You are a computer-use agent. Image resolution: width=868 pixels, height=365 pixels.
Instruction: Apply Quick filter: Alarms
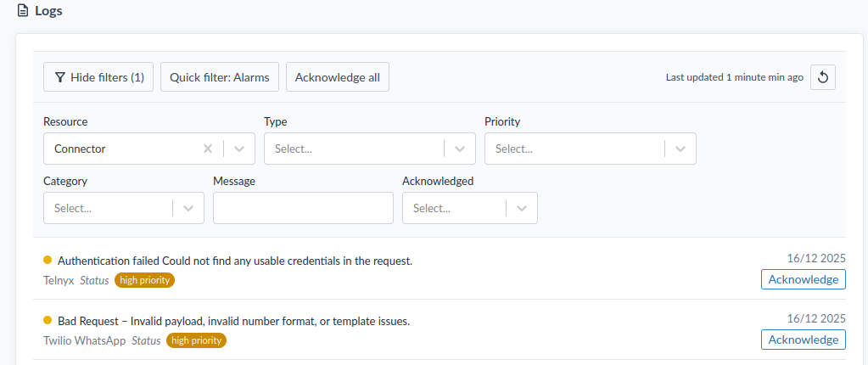[x=219, y=77]
